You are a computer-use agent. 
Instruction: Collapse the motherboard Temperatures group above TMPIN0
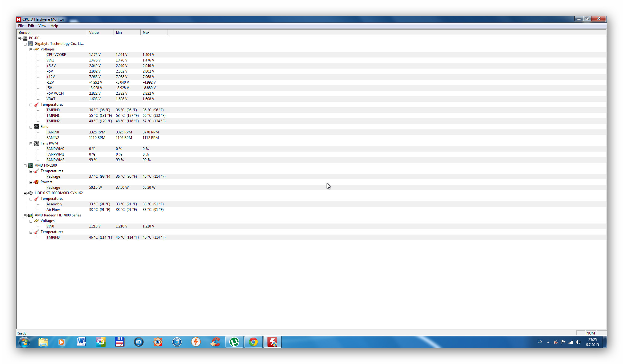click(31, 105)
